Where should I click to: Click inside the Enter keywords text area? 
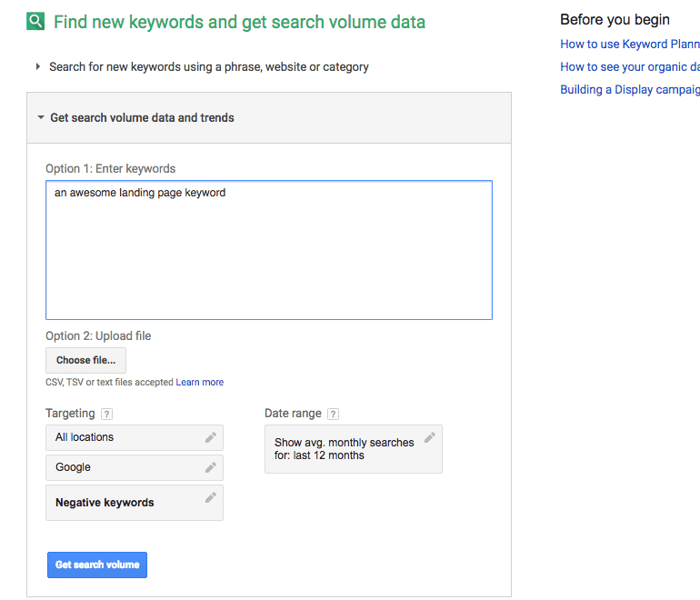tap(268, 250)
